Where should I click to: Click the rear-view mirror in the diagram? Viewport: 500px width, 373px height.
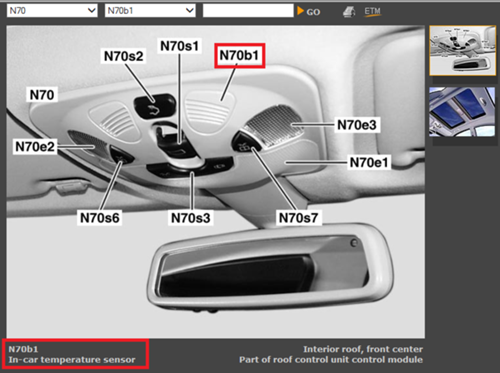pyautogui.click(x=270, y=267)
